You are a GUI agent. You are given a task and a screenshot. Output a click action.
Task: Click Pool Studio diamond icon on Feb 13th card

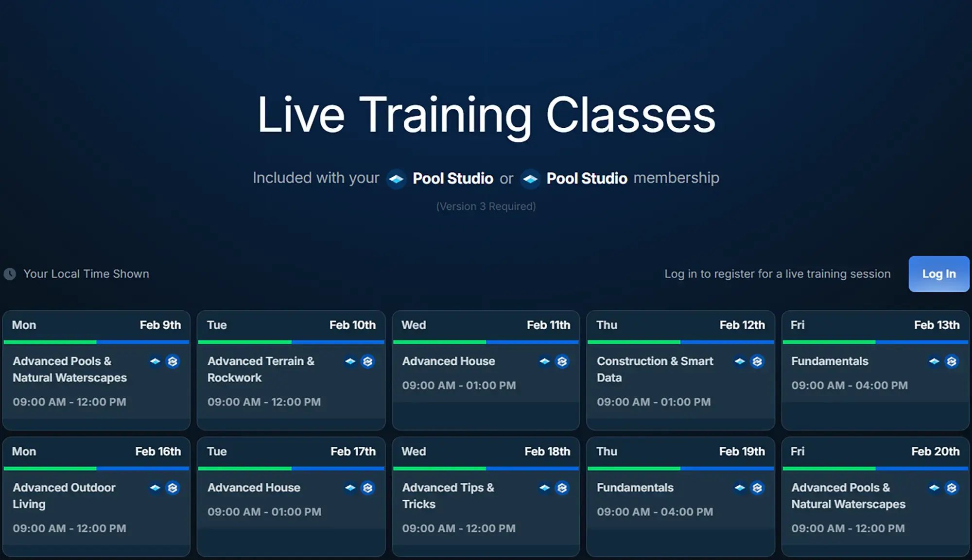(x=934, y=361)
